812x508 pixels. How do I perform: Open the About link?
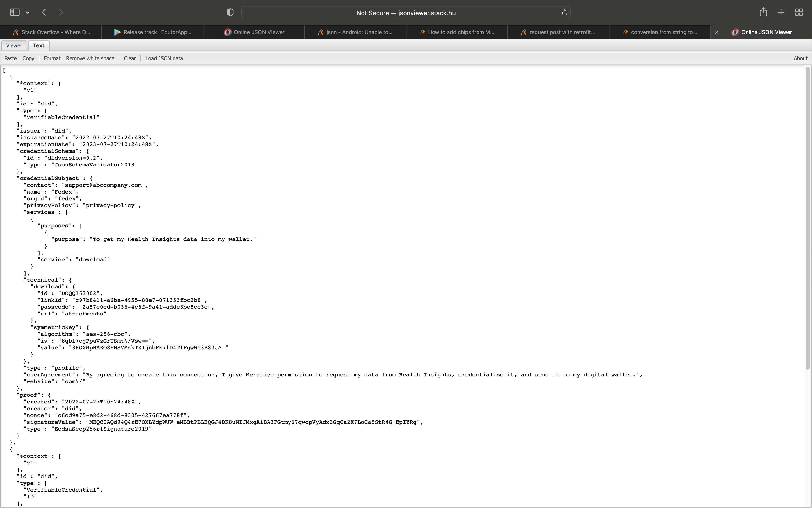click(x=800, y=59)
